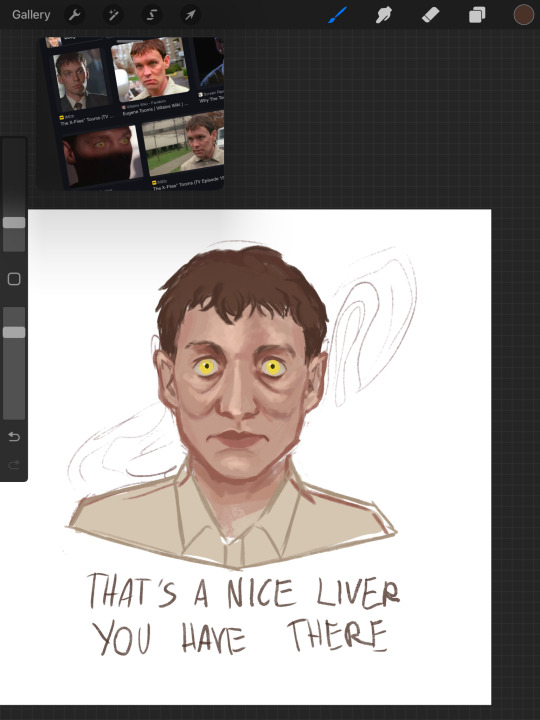Return to the Gallery
Image resolution: width=540 pixels, height=720 pixels.
pyautogui.click(x=31, y=15)
